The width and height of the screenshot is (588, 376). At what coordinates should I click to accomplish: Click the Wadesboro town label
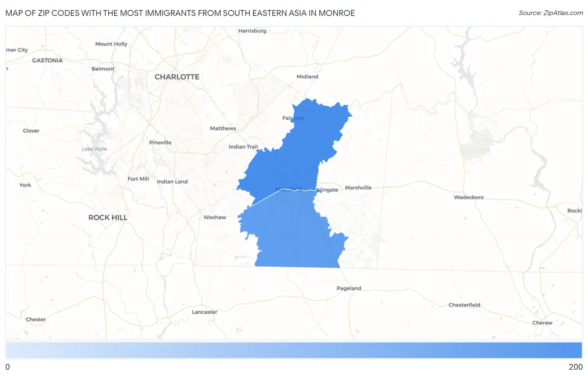coord(468,197)
